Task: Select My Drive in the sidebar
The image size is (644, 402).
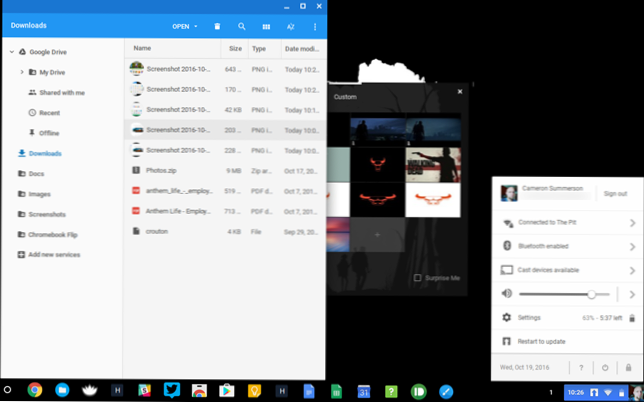Action: click(52, 72)
